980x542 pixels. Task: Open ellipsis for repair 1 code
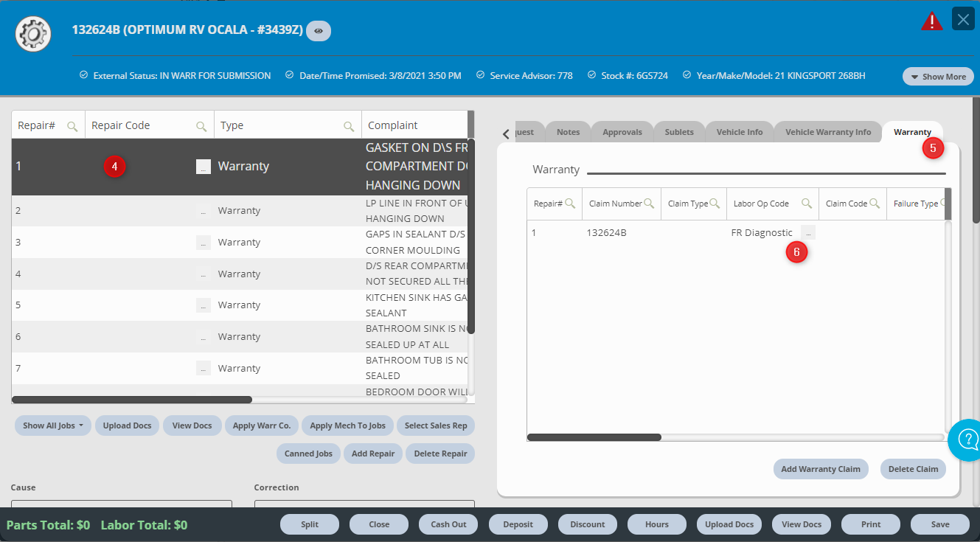coord(204,167)
